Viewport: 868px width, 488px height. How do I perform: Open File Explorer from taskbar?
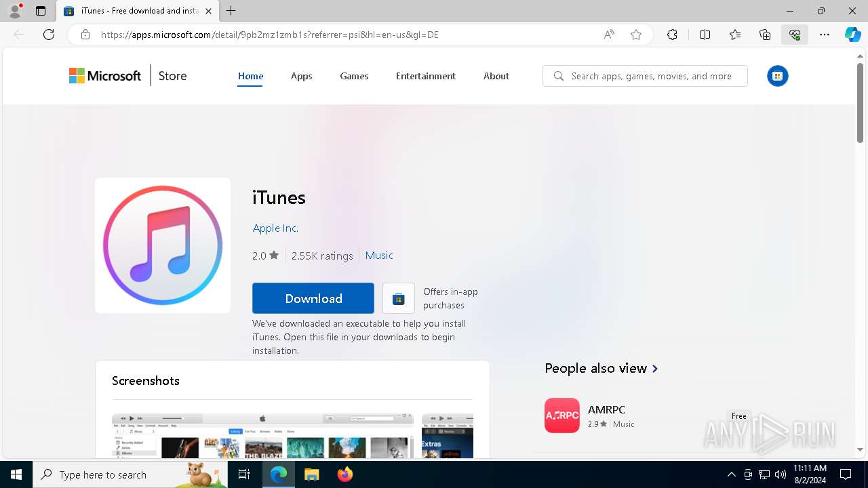pos(311,474)
